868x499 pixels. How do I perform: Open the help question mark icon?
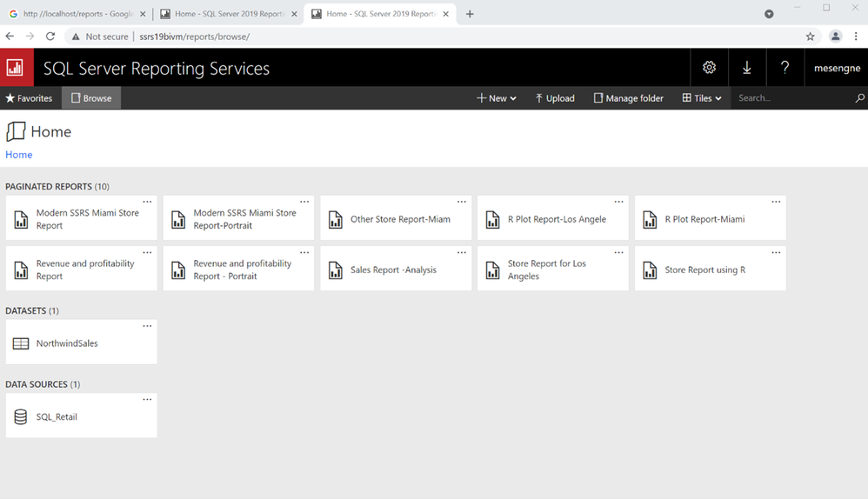coord(785,68)
